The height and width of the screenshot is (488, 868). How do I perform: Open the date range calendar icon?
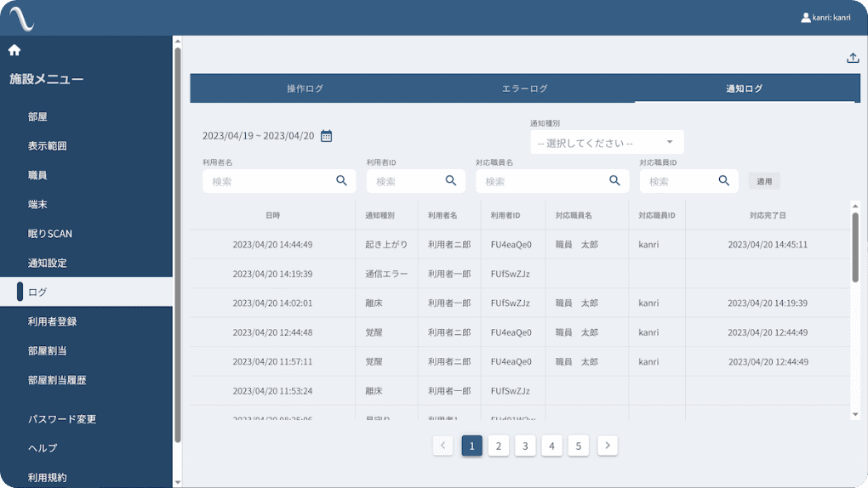pyautogui.click(x=326, y=136)
